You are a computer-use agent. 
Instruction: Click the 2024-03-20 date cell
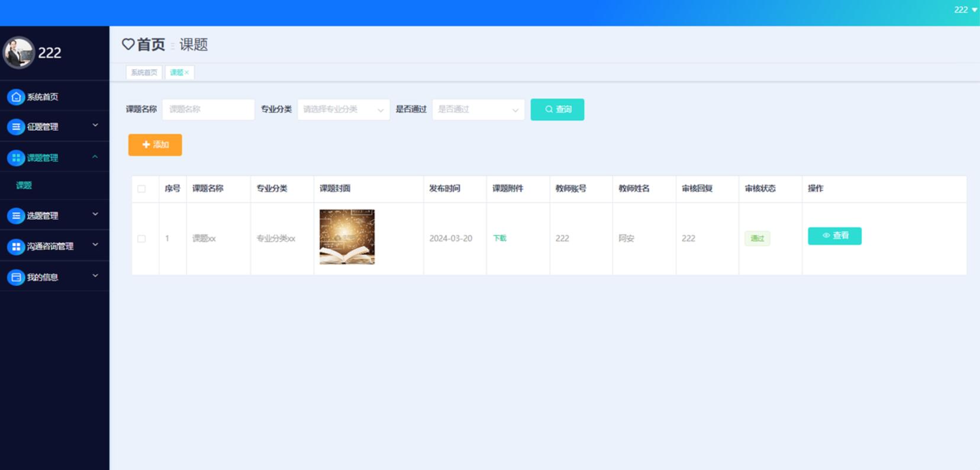(x=451, y=239)
